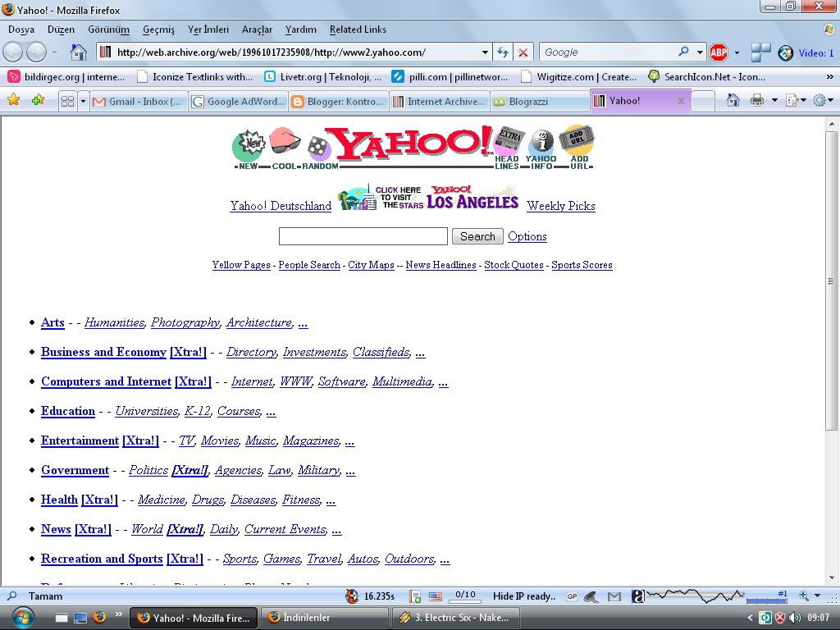Expand the tab list dropdown arrow
The image size is (840, 630).
[83, 101]
